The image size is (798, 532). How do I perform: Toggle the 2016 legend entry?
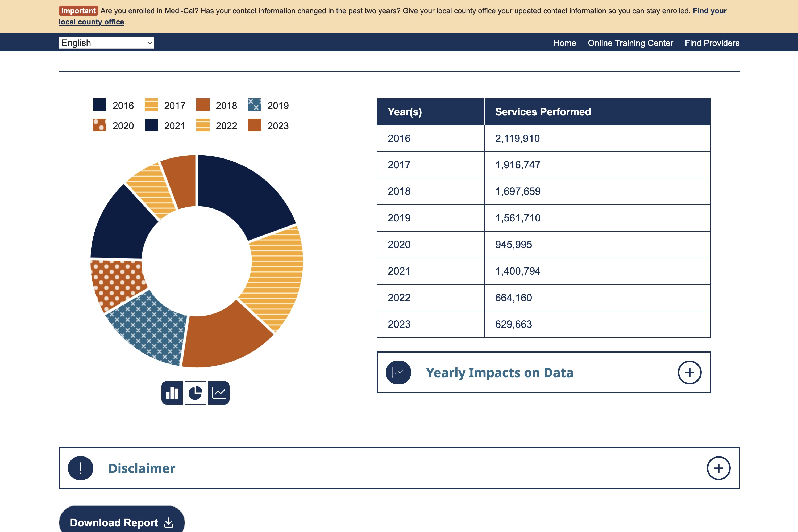pyautogui.click(x=114, y=105)
